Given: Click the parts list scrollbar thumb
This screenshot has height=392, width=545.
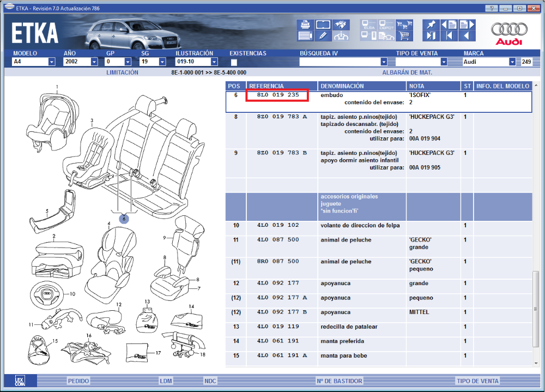Looking at the screenshot, I should tap(536, 309).
